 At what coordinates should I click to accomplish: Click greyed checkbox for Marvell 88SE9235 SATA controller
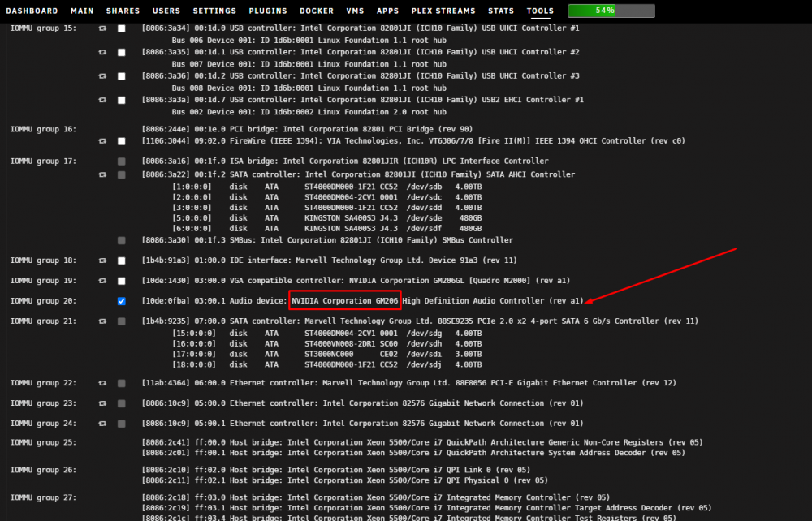121,321
